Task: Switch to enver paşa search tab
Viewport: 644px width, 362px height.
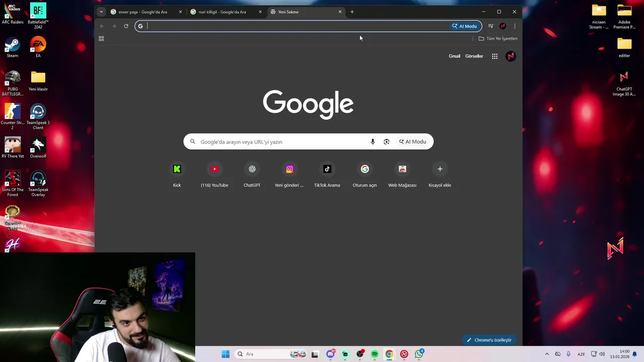Action: (x=142, y=12)
